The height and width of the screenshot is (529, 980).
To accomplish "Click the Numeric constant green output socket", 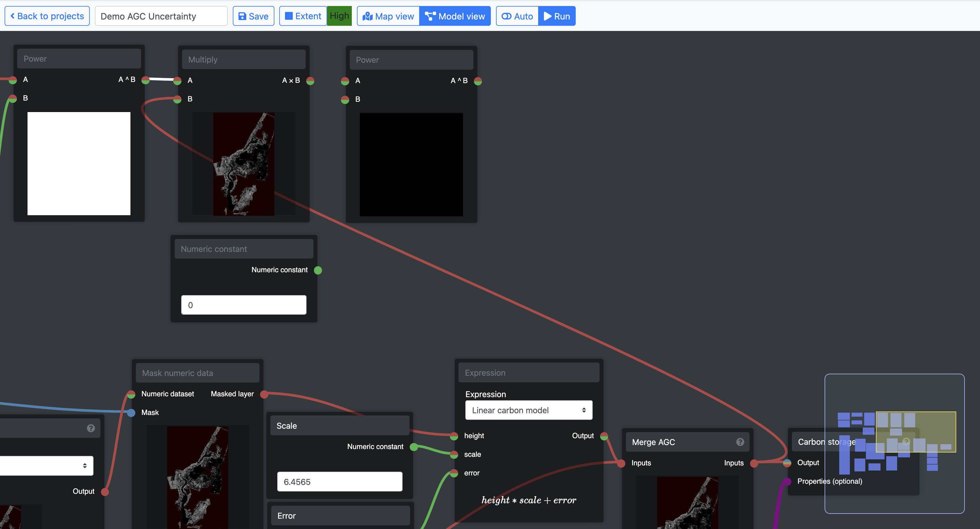I will click(318, 271).
